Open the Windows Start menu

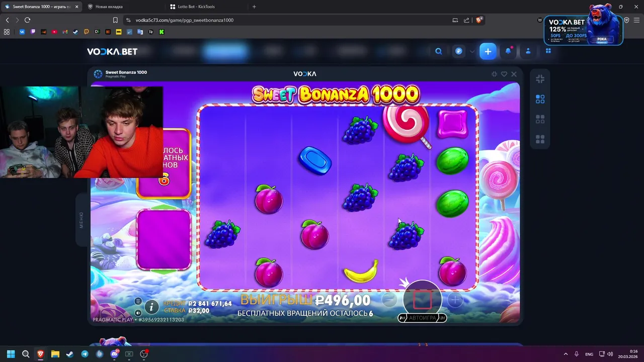[11, 354]
